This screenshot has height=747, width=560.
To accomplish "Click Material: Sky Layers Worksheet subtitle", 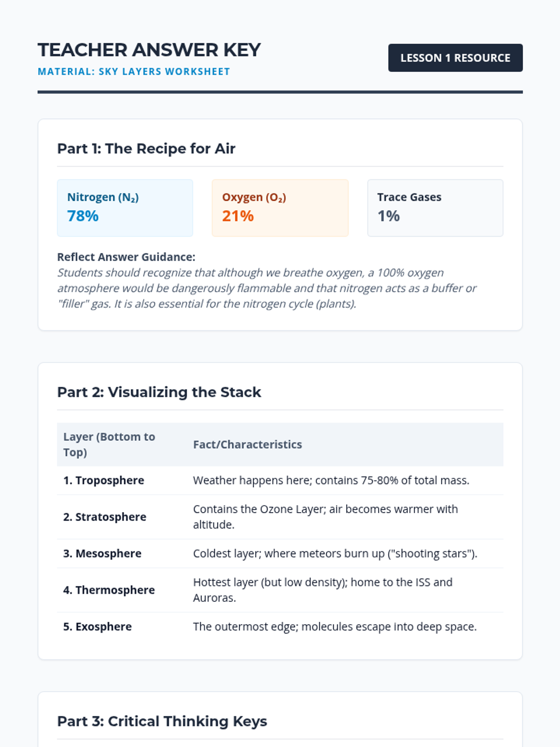I will [x=133, y=71].
